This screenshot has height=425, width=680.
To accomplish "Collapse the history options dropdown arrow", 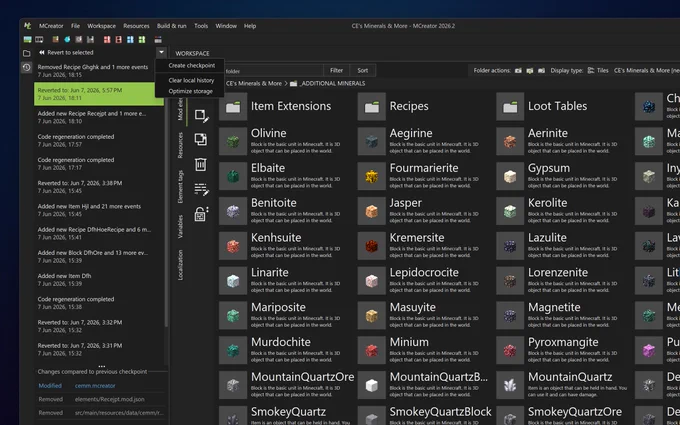I will pyautogui.click(x=161, y=52).
